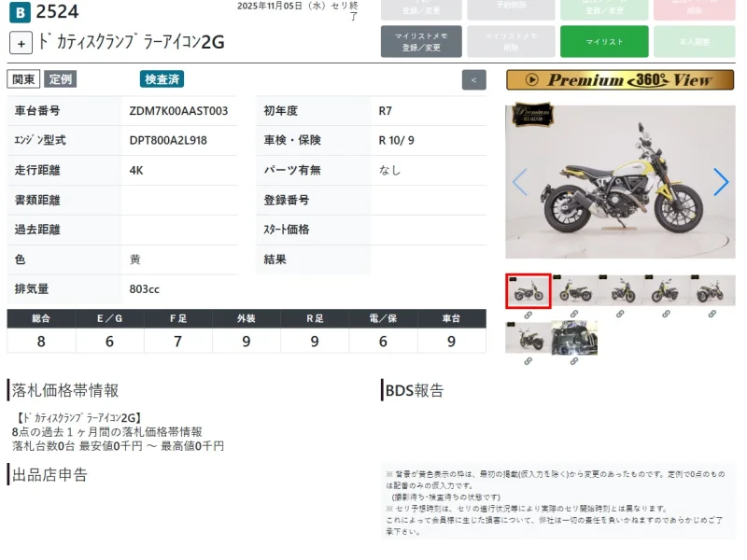Select the engine close-up thumbnail
This screenshot has height=560, width=747.
coord(574,338)
